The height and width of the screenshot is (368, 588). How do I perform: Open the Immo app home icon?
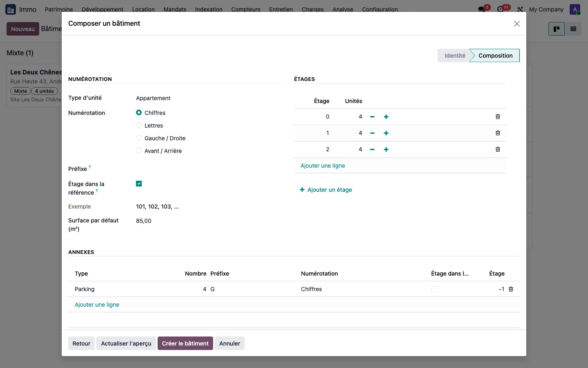click(x=11, y=9)
